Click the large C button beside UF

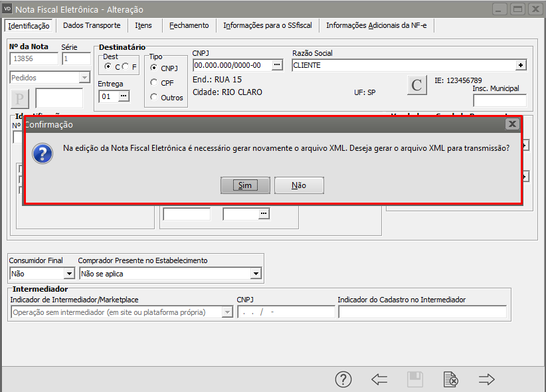(416, 85)
